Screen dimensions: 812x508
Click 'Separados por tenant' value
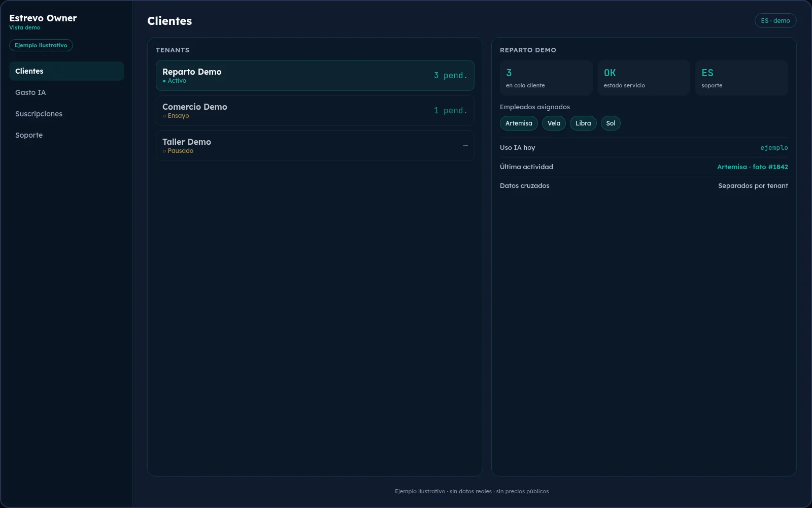point(753,186)
